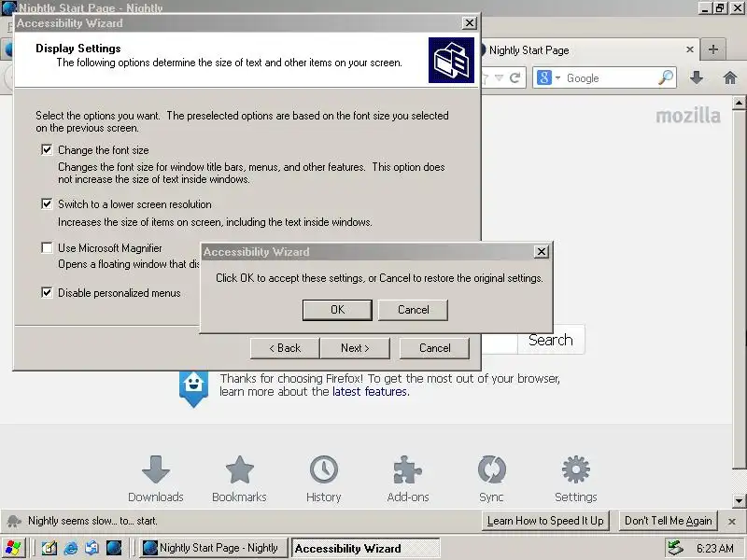Go back with the < Back wizard button
This screenshot has width=747, height=560.
point(285,348)
